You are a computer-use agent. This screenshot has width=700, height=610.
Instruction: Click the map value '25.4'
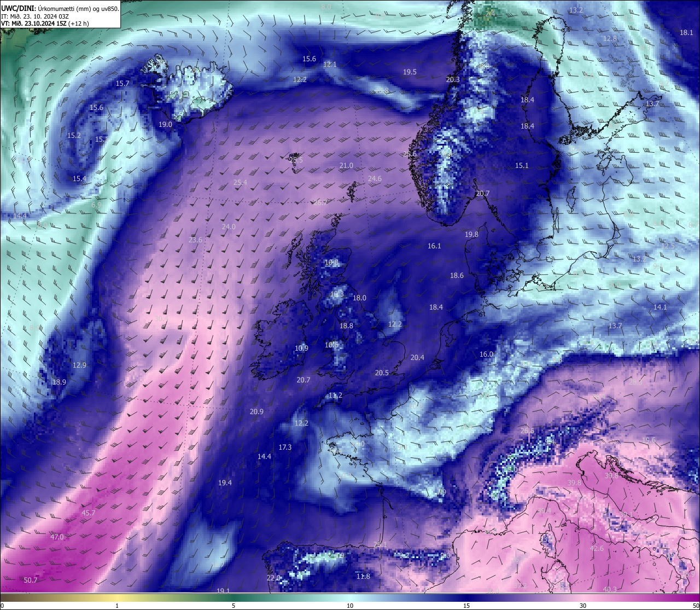click(x=240, y=182)
